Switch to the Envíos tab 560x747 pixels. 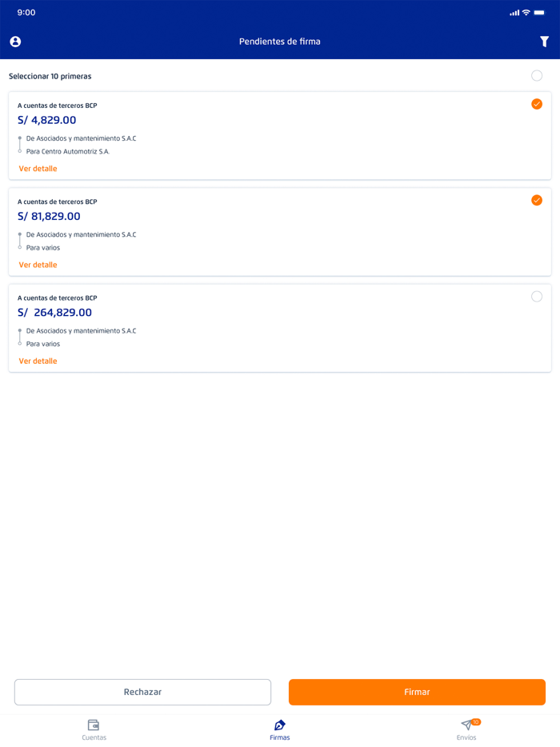click(466, 730)
